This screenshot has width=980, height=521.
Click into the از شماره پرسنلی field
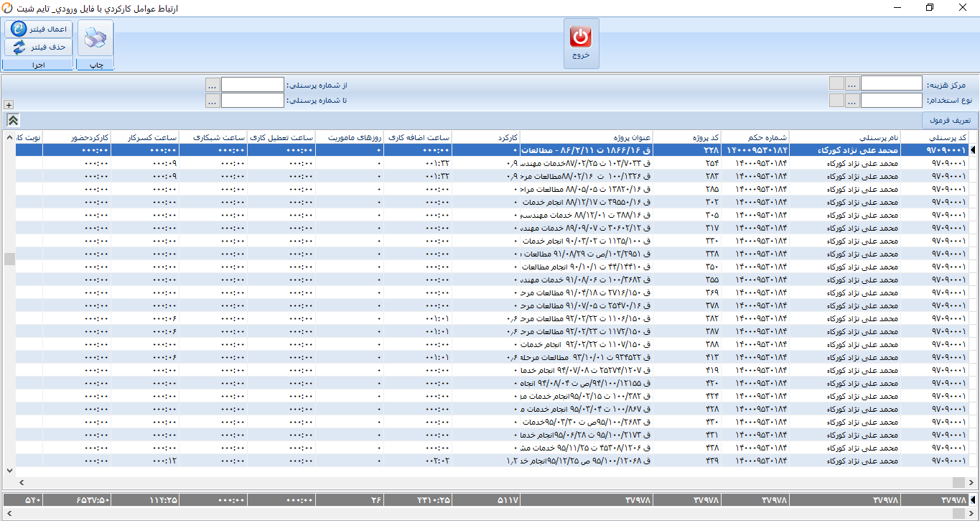click(252, 85)
